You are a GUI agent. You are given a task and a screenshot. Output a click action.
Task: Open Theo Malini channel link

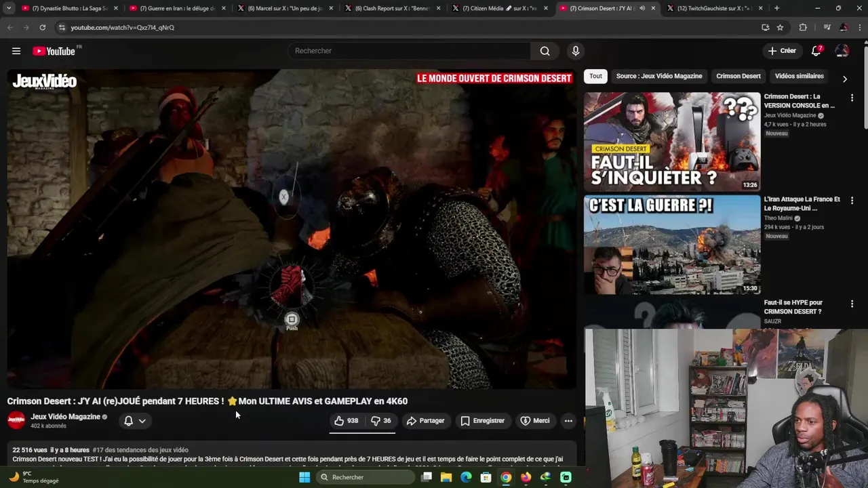(778, 218)
